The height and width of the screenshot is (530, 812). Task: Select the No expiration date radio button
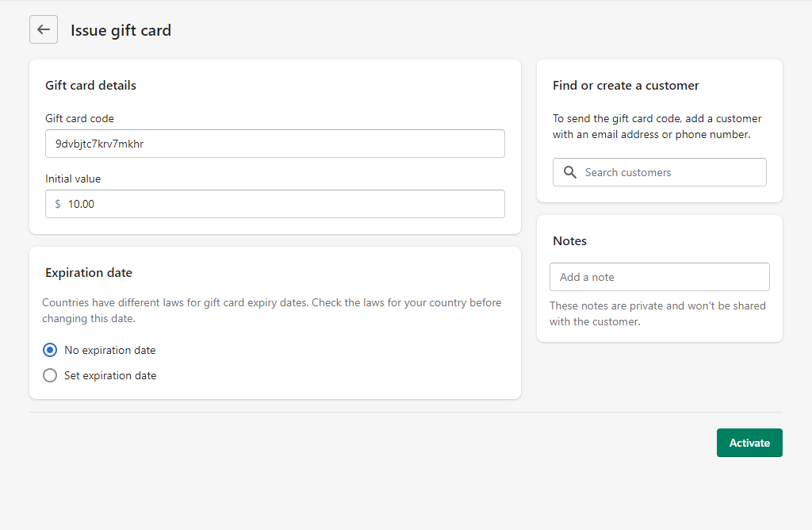pyautogui.click(x=50, y=350)
